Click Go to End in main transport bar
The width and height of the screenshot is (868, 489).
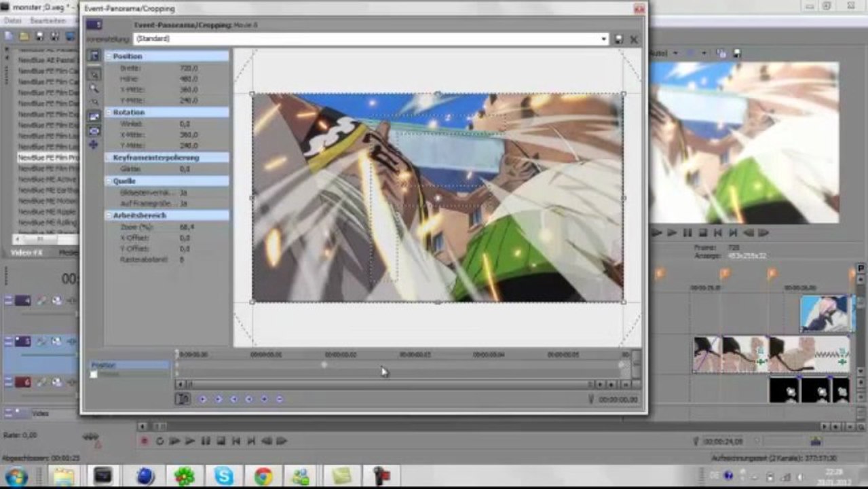[251, 441]
